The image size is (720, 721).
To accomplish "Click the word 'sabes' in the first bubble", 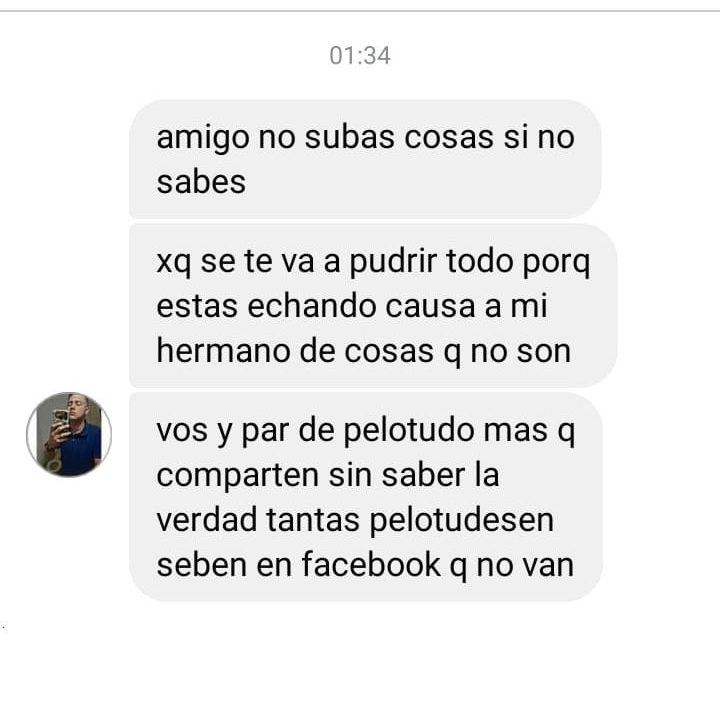I will pos(201,181).
